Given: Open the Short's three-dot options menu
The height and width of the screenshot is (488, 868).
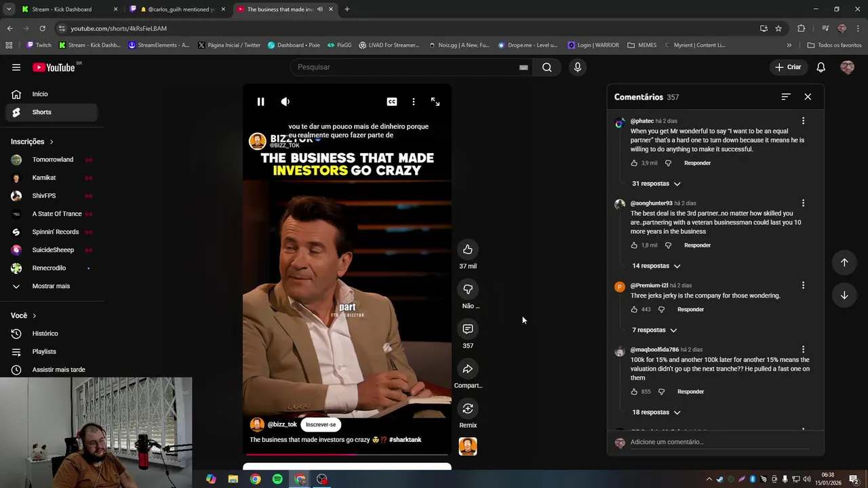Looking at the screenshot, I should (414, 102).
